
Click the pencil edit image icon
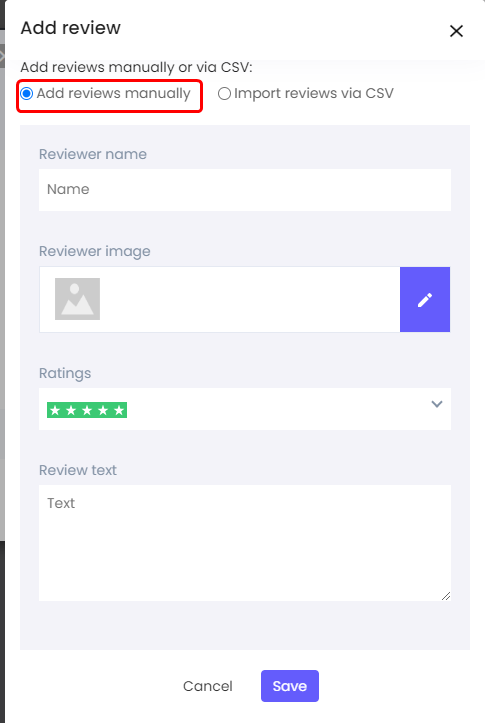pyautogui.click(x=425, y=299)
